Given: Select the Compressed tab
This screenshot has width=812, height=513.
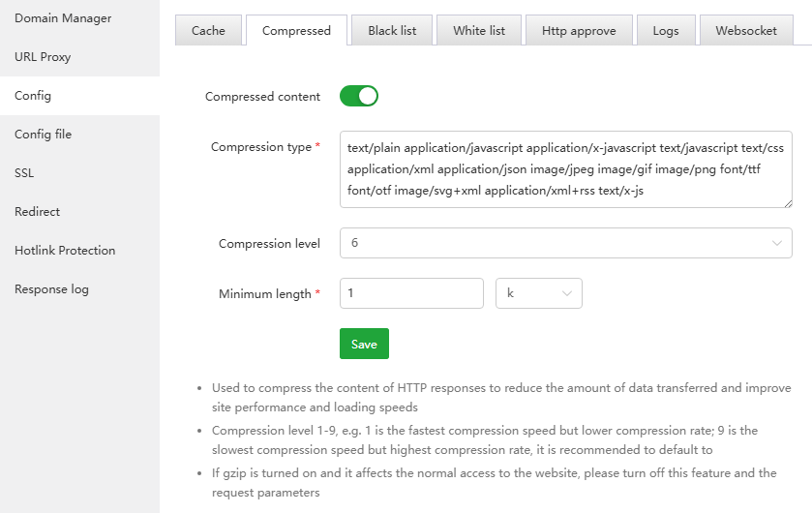Looking at the screenshot, I should pyautogui.click(x=296, y=31).
